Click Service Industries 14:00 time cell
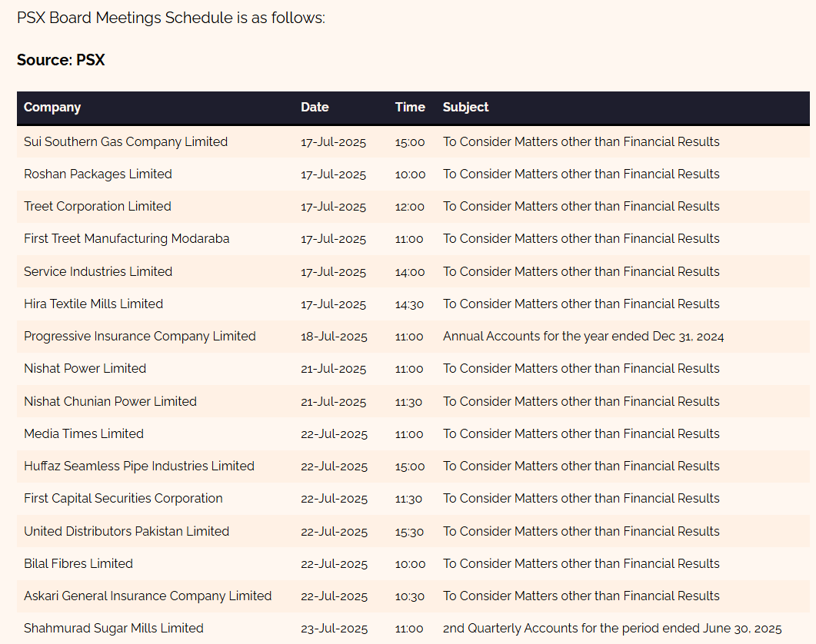The height and width of the screenshot is (644, 816). click(x=410, y=272)
